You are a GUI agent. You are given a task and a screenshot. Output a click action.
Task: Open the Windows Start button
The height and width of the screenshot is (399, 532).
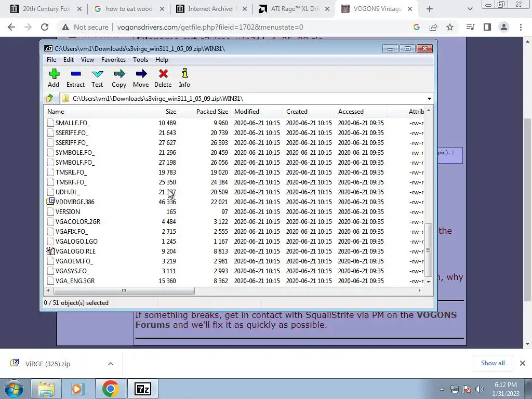point(14,389)
